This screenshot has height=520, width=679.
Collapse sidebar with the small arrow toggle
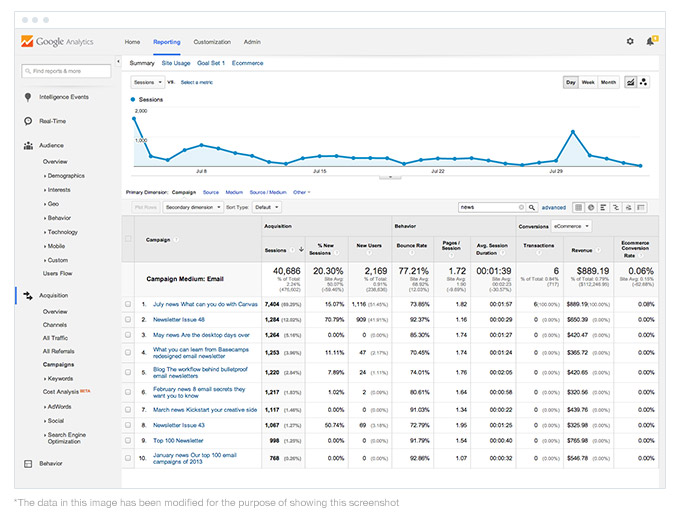[118, 61]
